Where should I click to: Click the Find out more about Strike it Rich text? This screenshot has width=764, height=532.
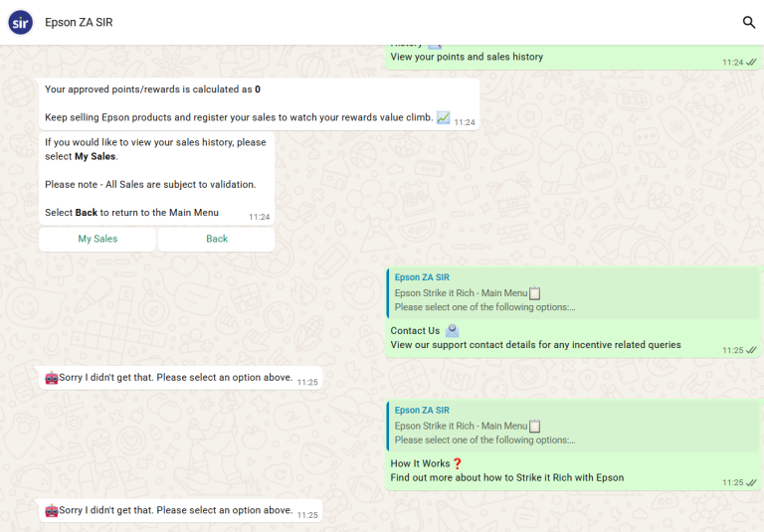506,477
